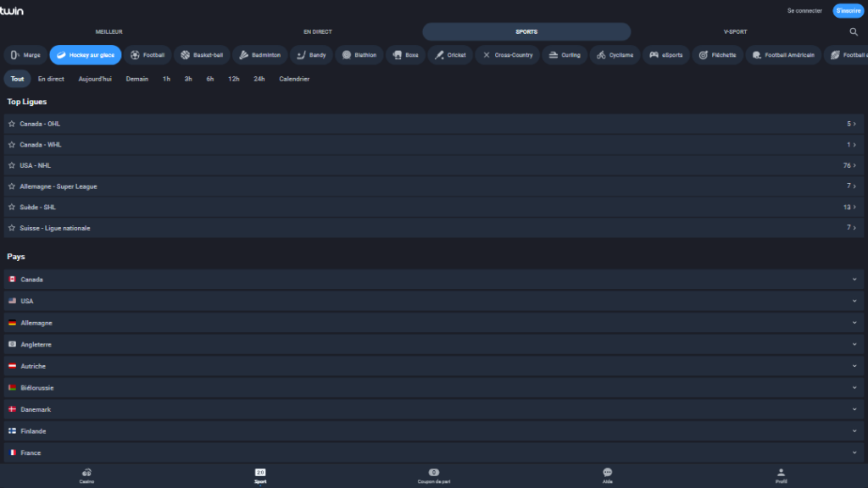
Task: Select the En direct time filter
Action: point(51,79)
